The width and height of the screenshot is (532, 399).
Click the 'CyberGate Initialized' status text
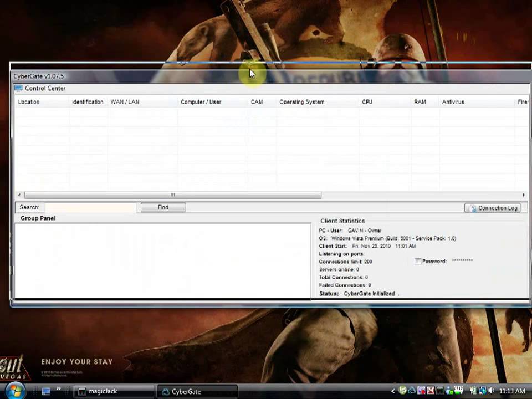(x=369, y=294)
